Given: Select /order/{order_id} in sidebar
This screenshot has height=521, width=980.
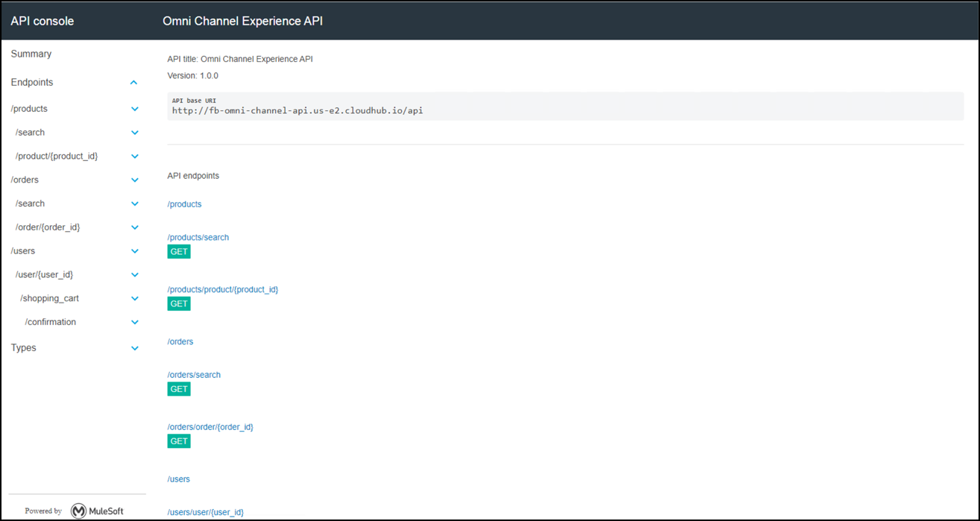Looking at the screenshot, I should (48, 227).
